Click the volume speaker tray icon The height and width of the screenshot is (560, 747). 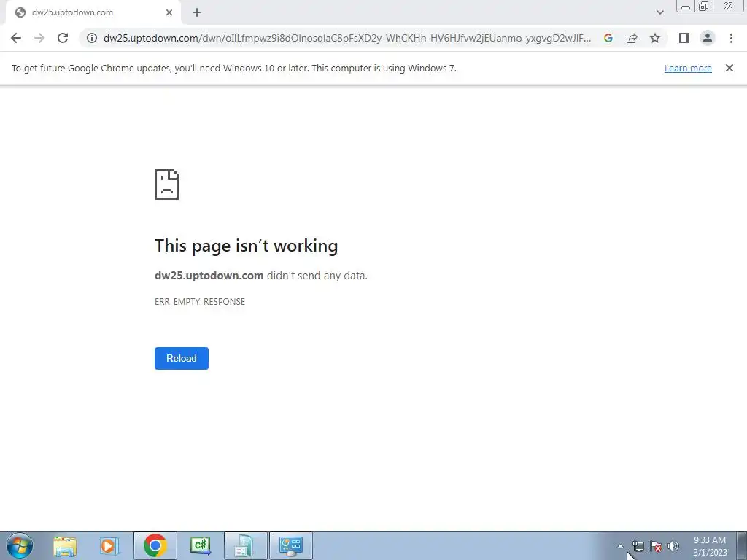coord(673,546)
